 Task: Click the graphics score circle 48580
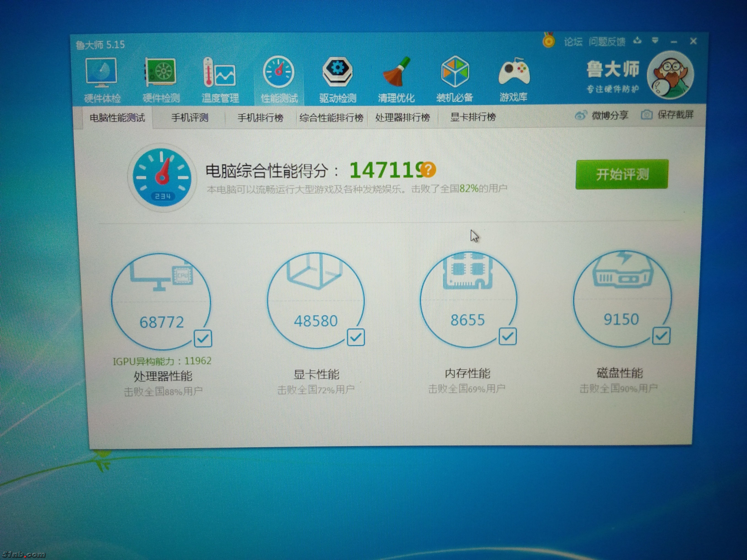[316, 300]
